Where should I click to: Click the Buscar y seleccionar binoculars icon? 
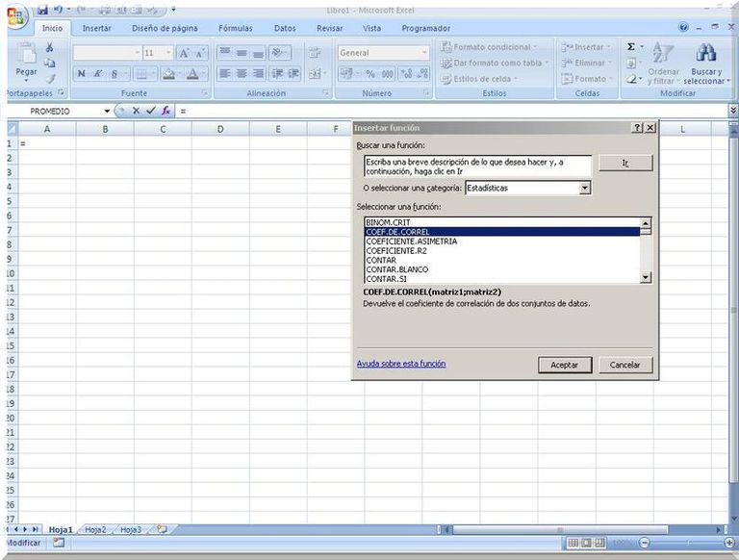tap(706, 54)
